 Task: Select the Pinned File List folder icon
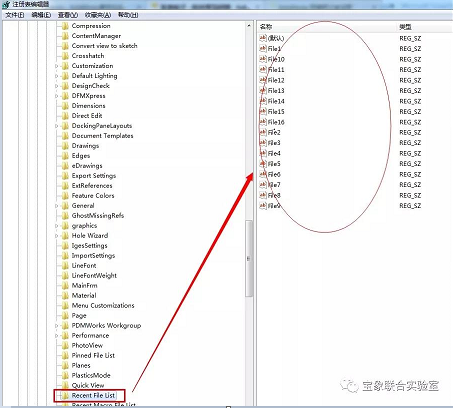pyautogui.click(x=65, y=355)
